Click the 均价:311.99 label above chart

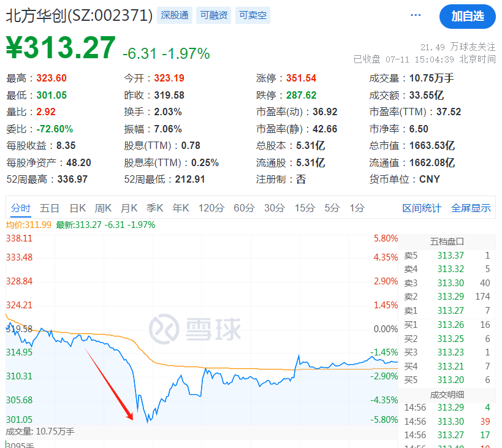tap(28, 225)
